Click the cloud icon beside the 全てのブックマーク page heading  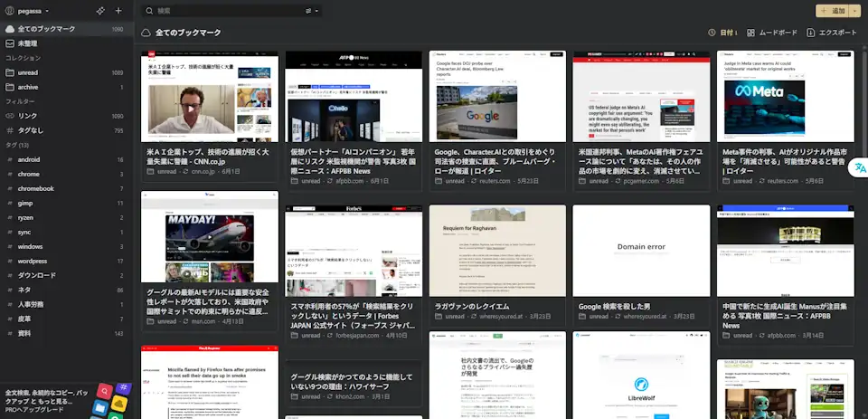coord(146,33)
